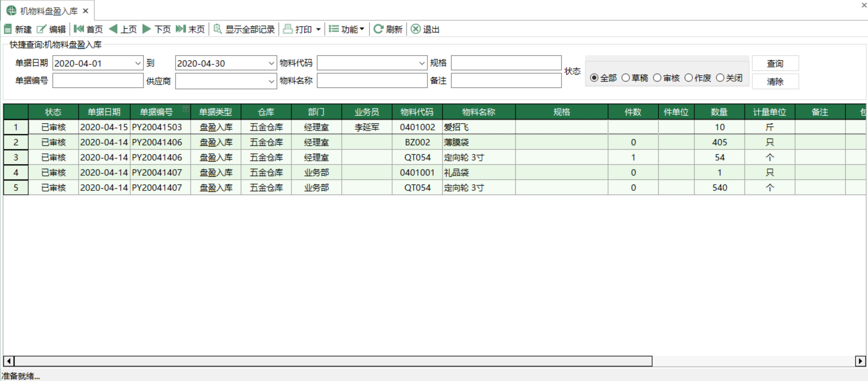Viewport: 868px width, 381px height.
Task: Expand the 物料代码 combo box
Action: click(422, 63)
